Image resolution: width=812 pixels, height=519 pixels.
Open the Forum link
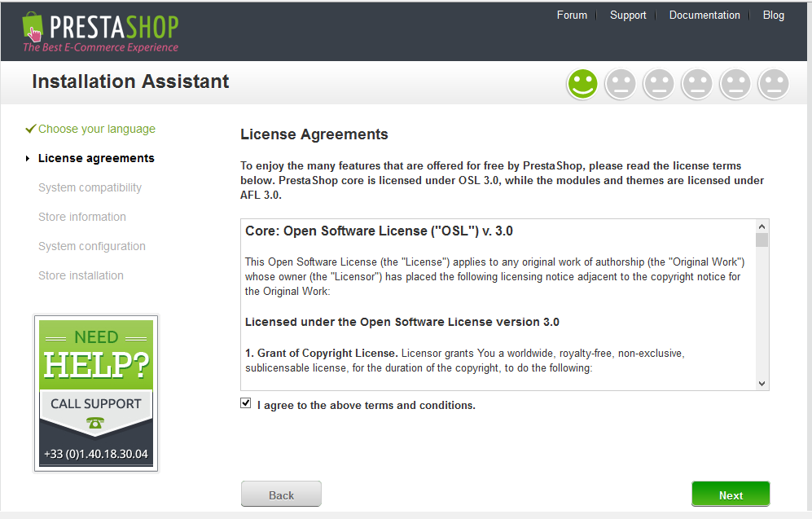(572, 15)
